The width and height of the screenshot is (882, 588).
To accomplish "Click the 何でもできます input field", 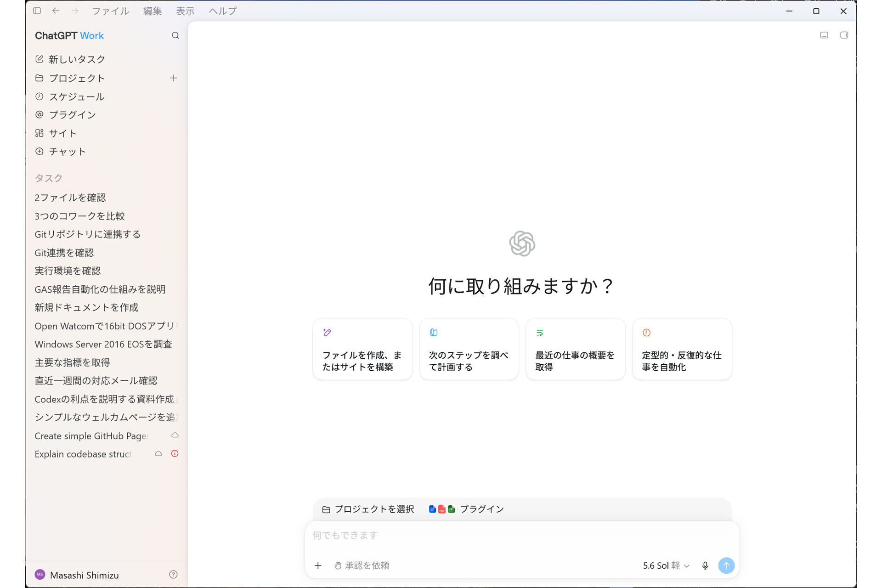I will click(x=522, y=536).
